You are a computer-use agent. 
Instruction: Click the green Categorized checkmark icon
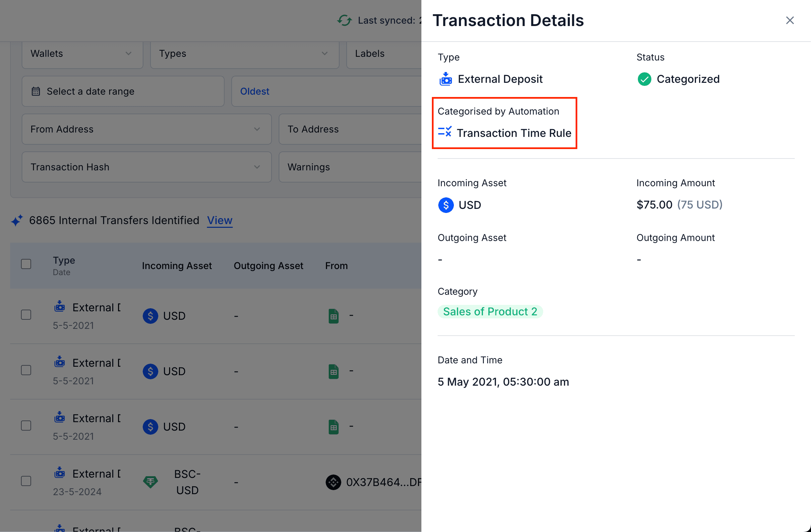click(x=644, y=79)
